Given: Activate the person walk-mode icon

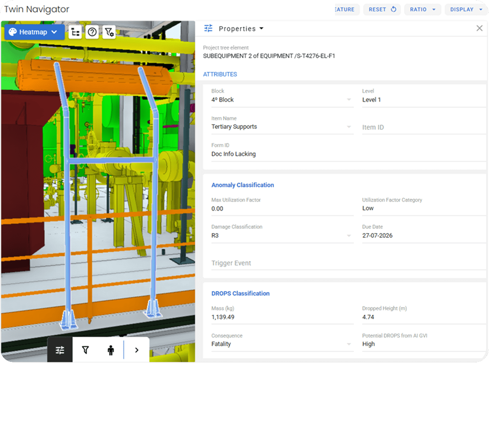Looking at the screenshot, I should [x=111, y=350].
